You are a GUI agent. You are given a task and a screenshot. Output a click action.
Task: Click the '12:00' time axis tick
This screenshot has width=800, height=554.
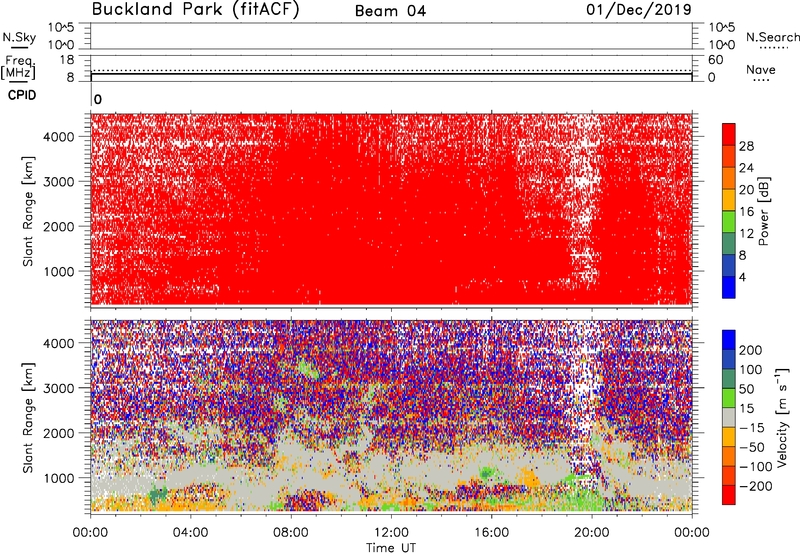pyautogui.click(x=391, y=533)
